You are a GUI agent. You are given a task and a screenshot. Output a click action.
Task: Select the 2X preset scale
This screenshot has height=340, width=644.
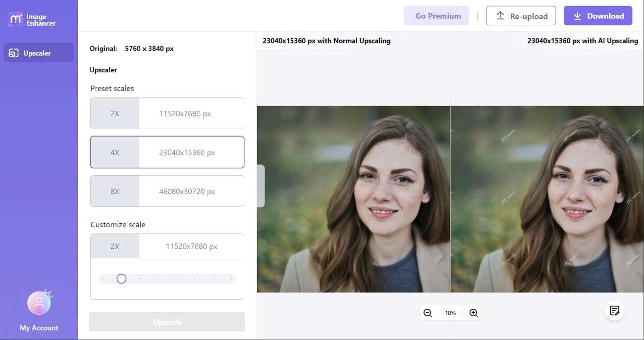167,113
